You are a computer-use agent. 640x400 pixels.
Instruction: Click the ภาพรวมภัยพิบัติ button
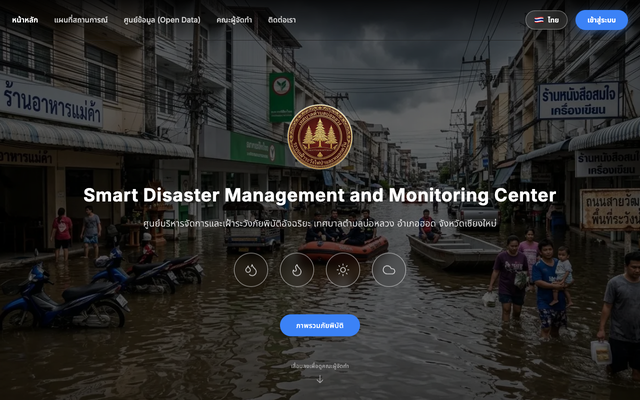(320, 325)
